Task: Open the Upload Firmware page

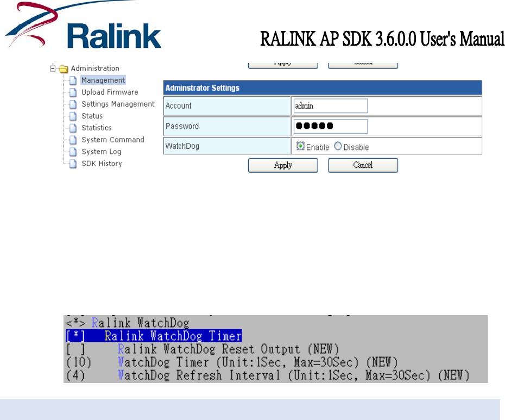Action: tap(110, 92)
